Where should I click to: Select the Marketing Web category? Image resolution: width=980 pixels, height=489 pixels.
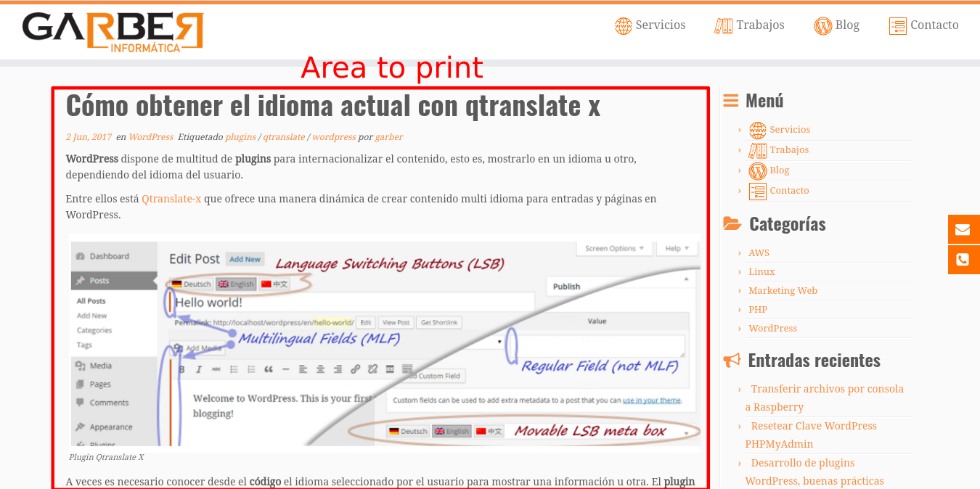(x=783, y=291)
